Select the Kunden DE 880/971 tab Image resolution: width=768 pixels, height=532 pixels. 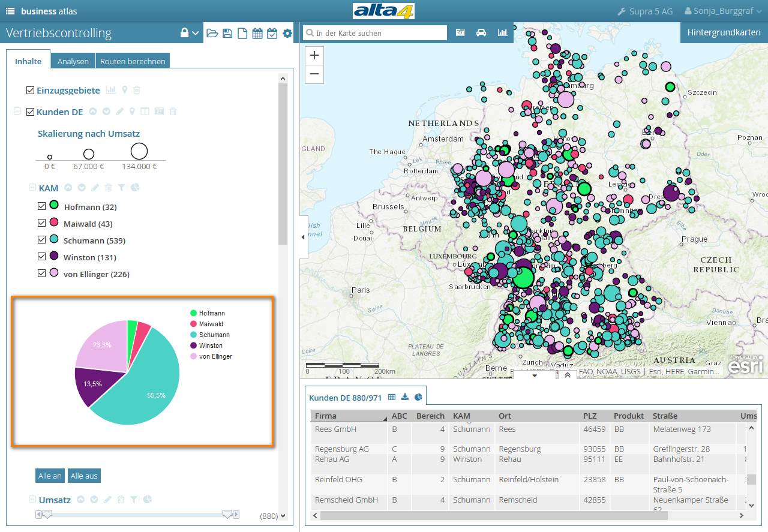click(x=346, y=398)
